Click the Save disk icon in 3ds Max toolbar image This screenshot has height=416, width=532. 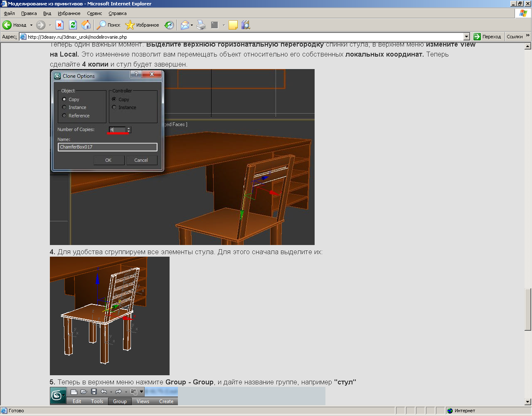pos(94,391)
